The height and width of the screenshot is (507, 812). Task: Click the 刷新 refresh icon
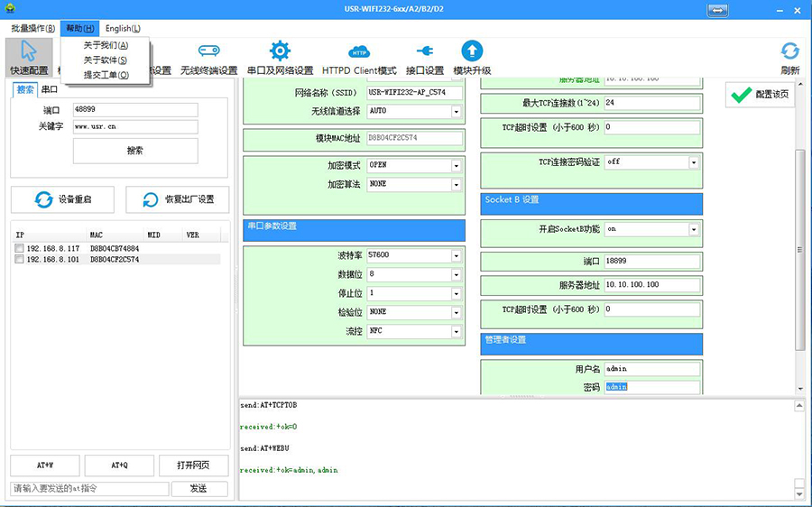tap(789, 52)
